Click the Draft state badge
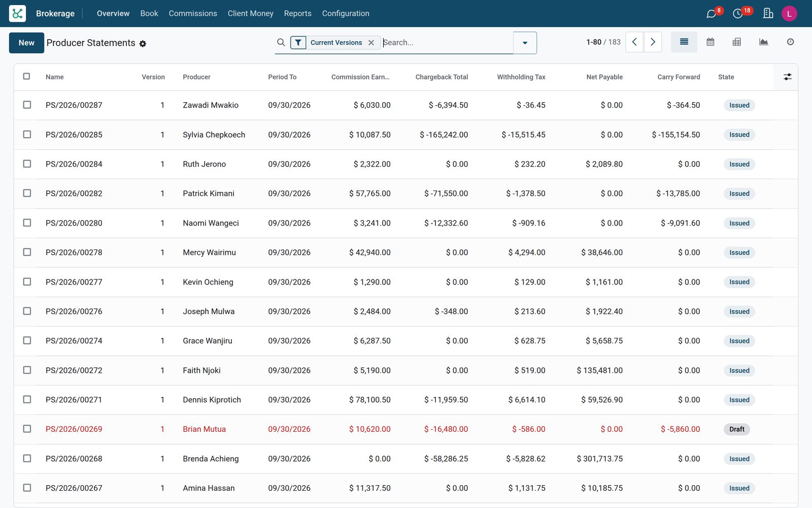The width and height of the screenshot is (812, 508). point(737,429)
